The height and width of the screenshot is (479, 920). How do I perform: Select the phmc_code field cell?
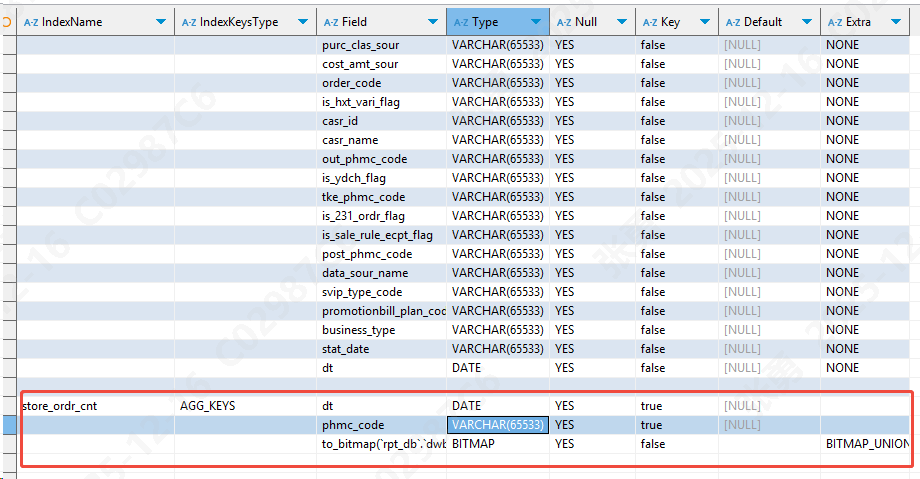pos(382,425)
